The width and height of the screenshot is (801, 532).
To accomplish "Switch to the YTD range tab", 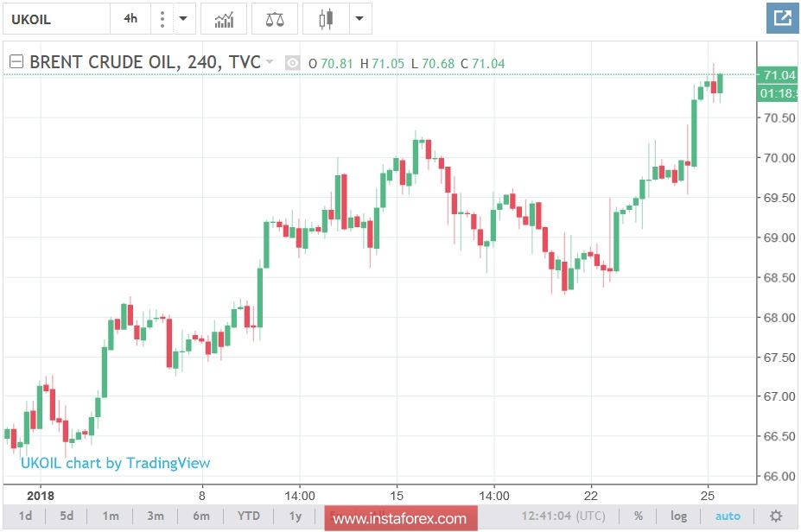I will 248,516.
